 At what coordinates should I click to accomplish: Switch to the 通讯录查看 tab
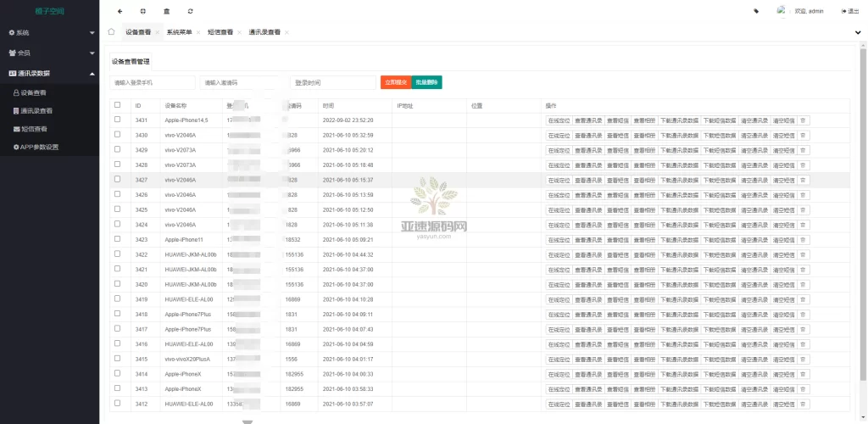(264, 33)
